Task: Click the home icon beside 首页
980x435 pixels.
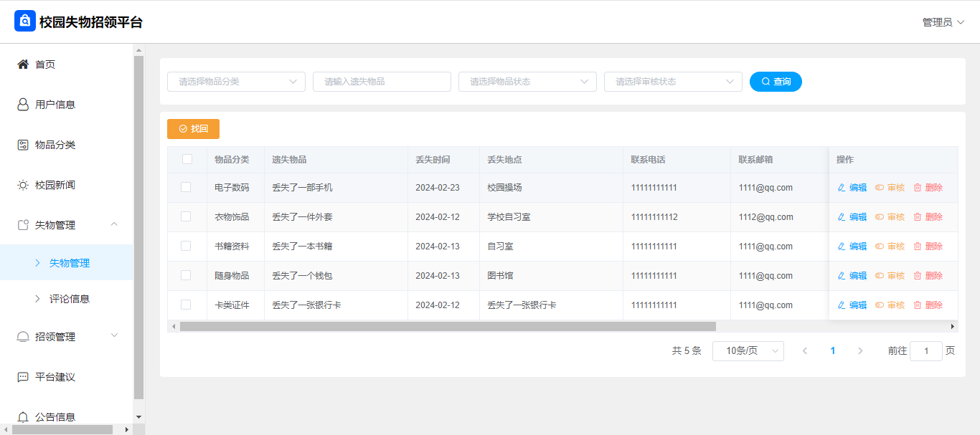Action: coord(23,64)
